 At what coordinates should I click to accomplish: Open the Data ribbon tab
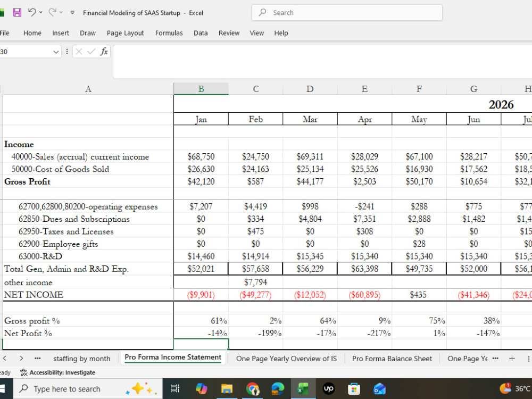tap(201, 33)
